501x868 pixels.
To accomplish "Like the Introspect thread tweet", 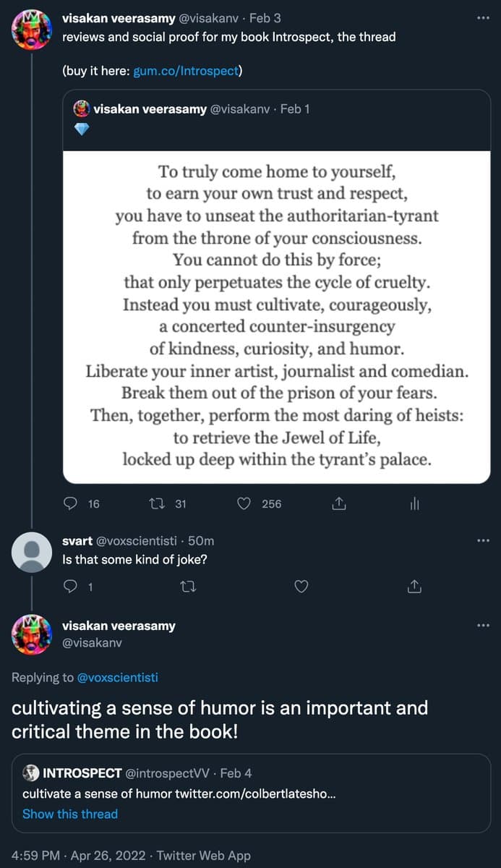I will 244,504.
